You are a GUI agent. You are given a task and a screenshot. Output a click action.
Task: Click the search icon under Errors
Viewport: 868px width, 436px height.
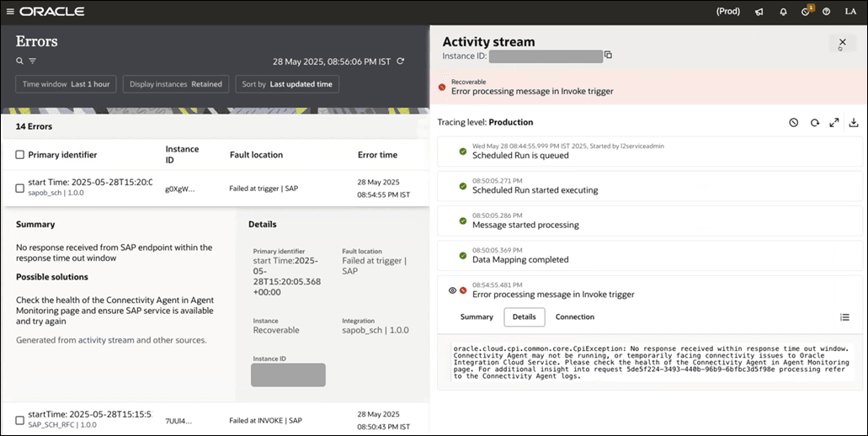pyautogui.click(x=19, y=61)
